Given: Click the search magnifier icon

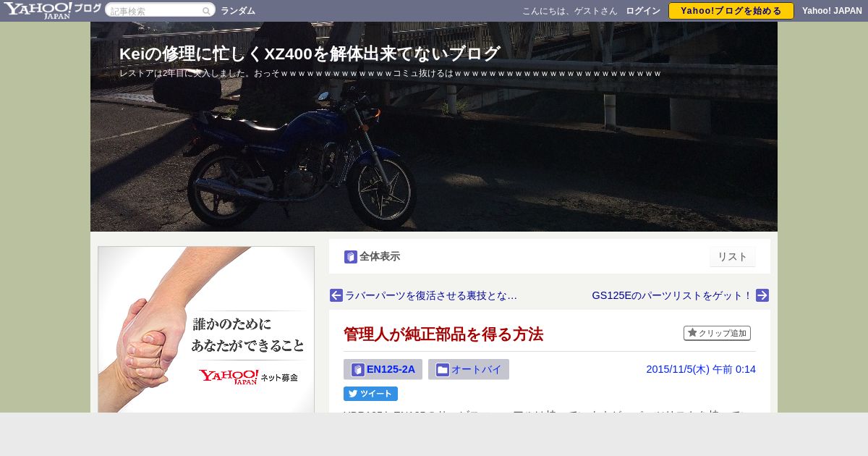Looking at the screenshot, I should pos(206,11).
